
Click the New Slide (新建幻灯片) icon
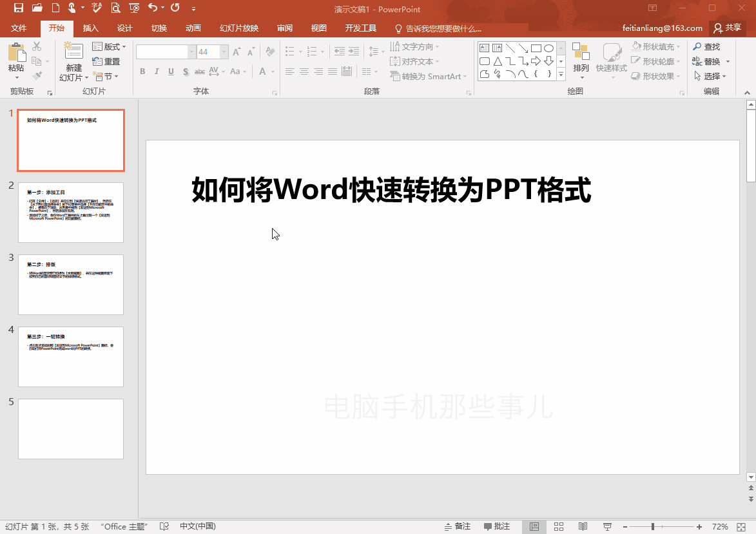(73, 51)
